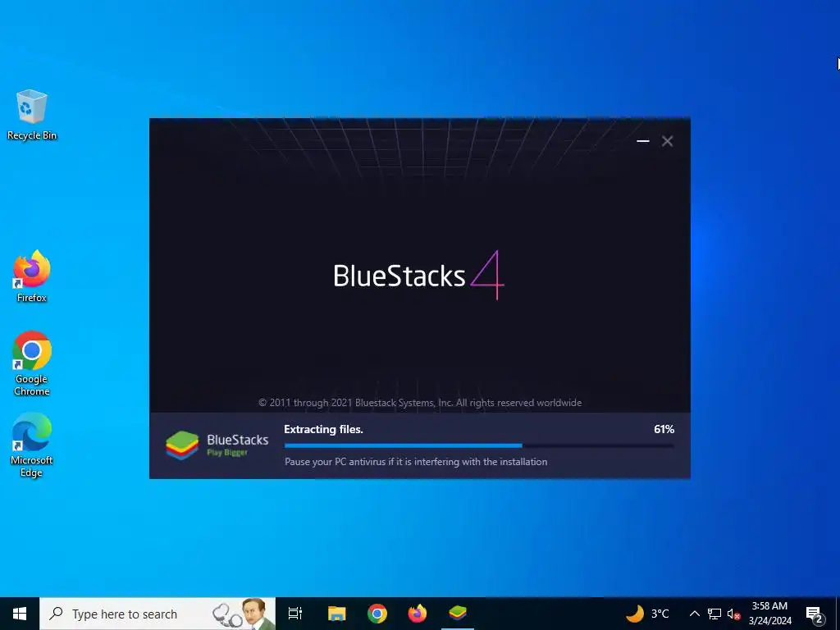
Task: Open the Windows Start menu
Action: (20, 614)
